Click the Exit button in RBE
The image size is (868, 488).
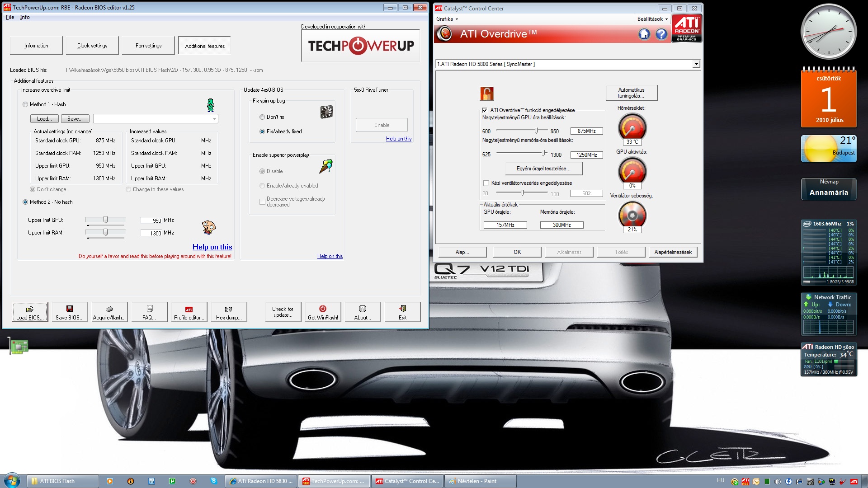[x=402, y=312]
